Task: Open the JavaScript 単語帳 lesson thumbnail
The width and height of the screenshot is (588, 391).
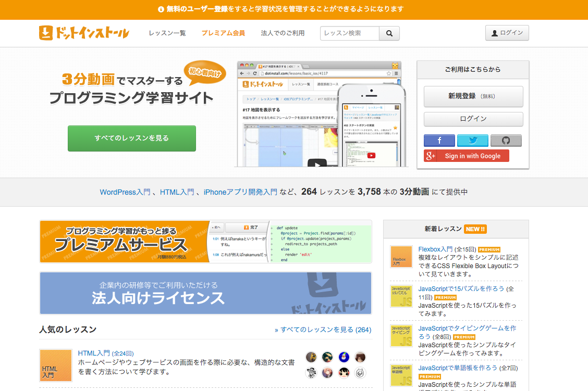Action: (401, 375)
